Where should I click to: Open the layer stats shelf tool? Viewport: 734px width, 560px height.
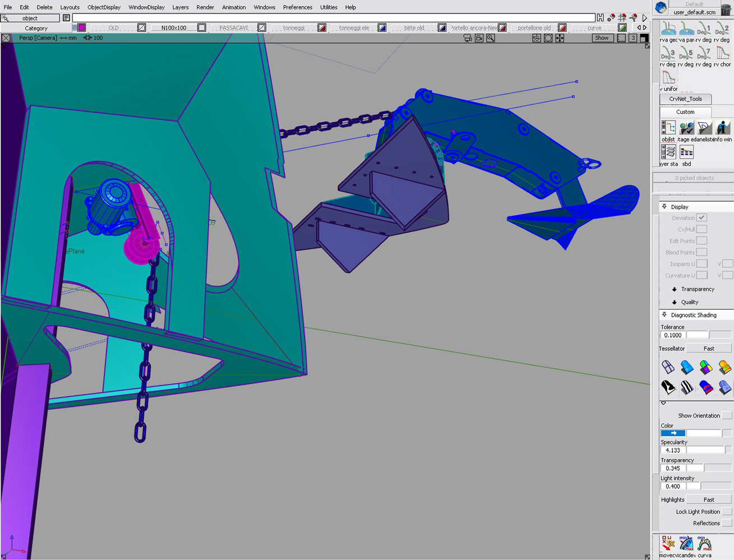click(668, 152)
